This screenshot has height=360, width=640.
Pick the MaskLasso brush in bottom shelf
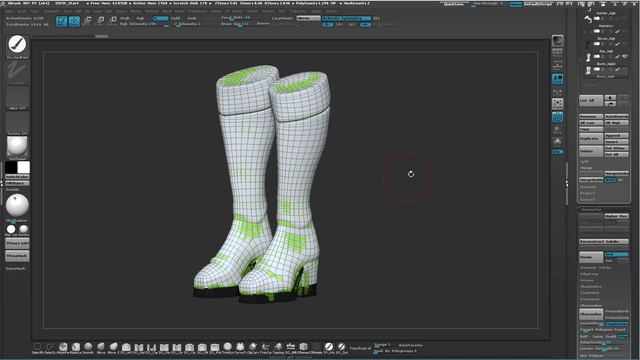tap(75, 348)
